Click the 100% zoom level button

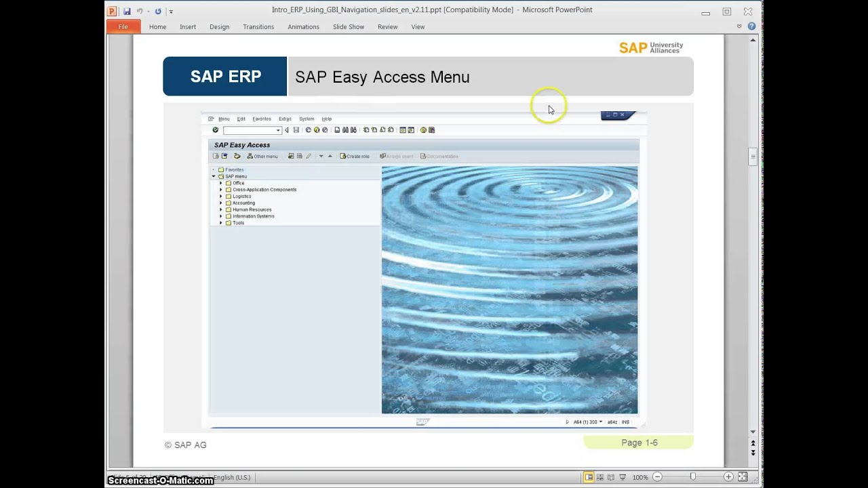[640, 477]
